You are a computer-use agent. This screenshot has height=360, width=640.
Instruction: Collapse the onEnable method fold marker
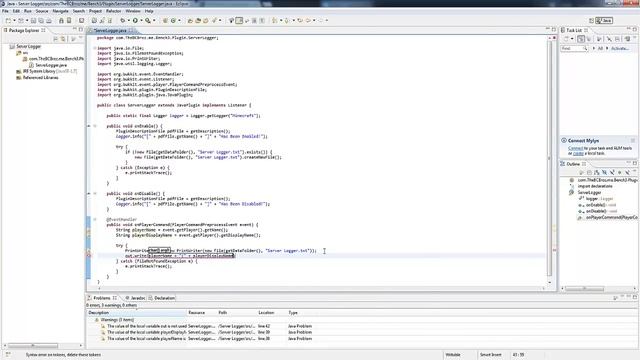95,126
